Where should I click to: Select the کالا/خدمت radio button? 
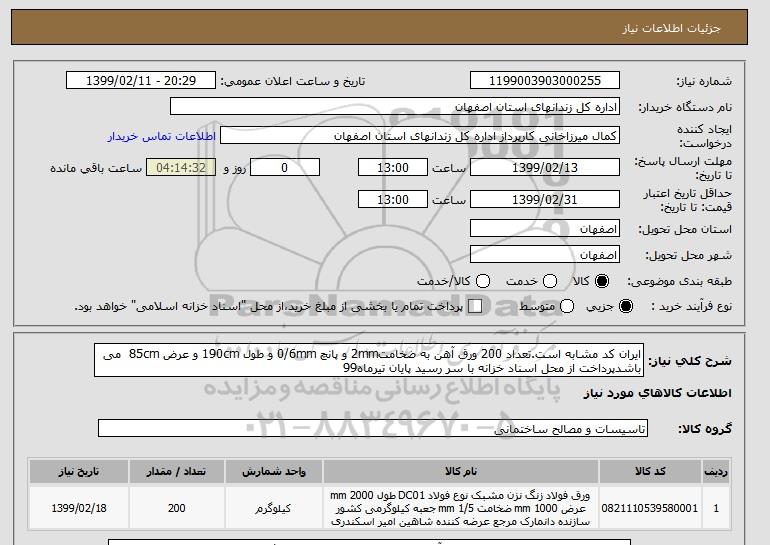point(483,281)
